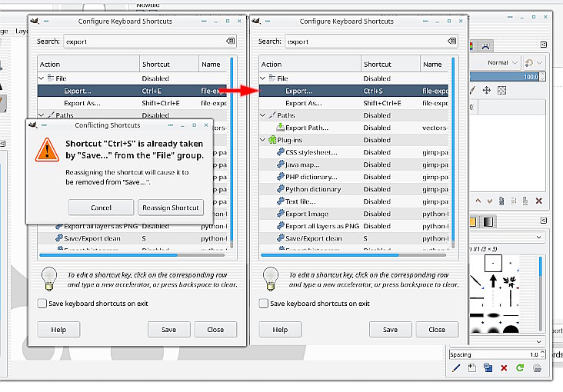Enable Save keyboard shortcuts on exit, left dialog
The height and width of the screenshot is (392, 563).
(x=42, y=304)
